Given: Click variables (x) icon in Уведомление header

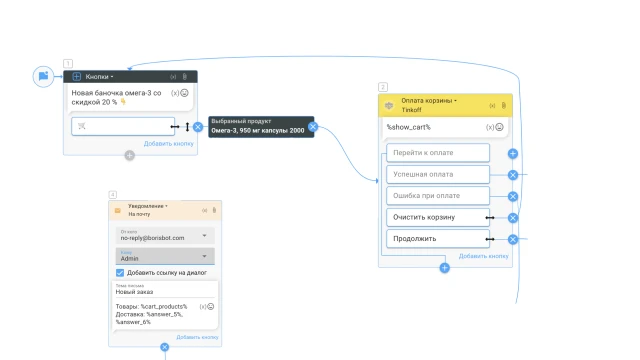Looking at the screenshot, I should [204, 211].
